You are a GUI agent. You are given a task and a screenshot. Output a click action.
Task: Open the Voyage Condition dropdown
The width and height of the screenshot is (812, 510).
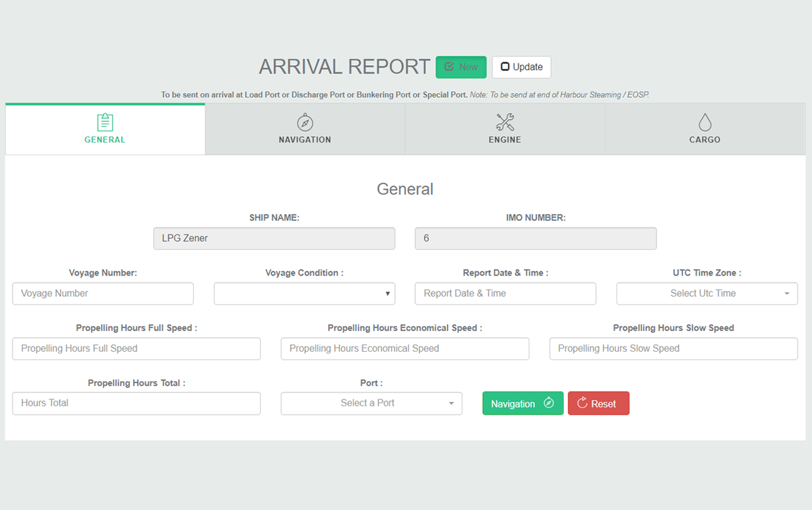pyautogui.click(x=304, y=294)
